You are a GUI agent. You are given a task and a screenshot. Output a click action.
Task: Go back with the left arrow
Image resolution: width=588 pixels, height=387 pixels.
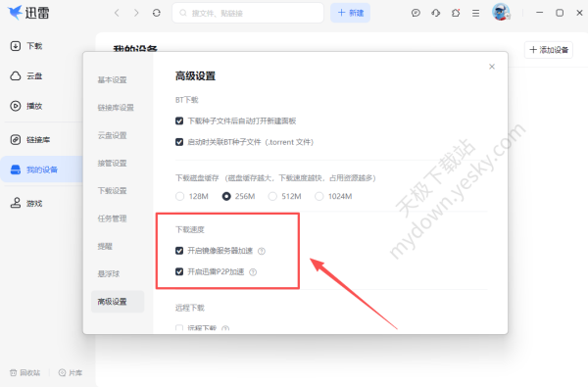click(x=117, y=13)
